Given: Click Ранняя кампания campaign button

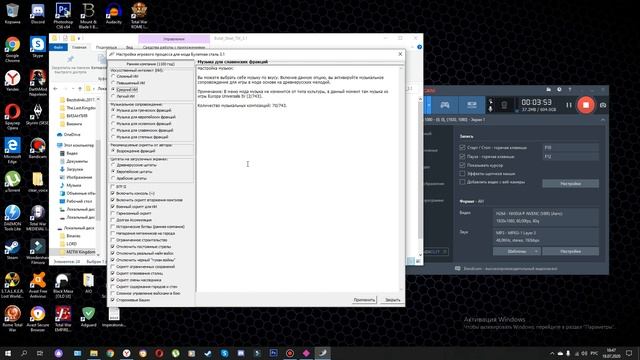Looking at the screenshot, I should pyautogui.click(x=151, y=64).
